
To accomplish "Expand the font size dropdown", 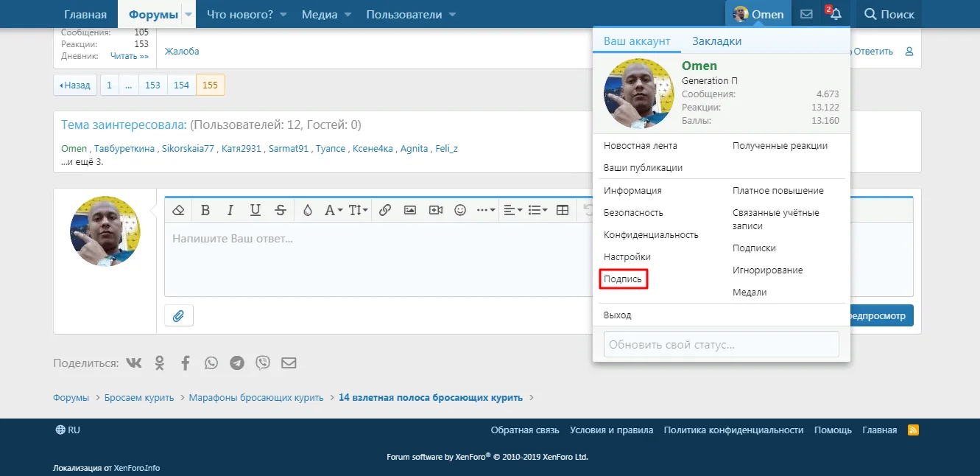I will click(358, 210).
